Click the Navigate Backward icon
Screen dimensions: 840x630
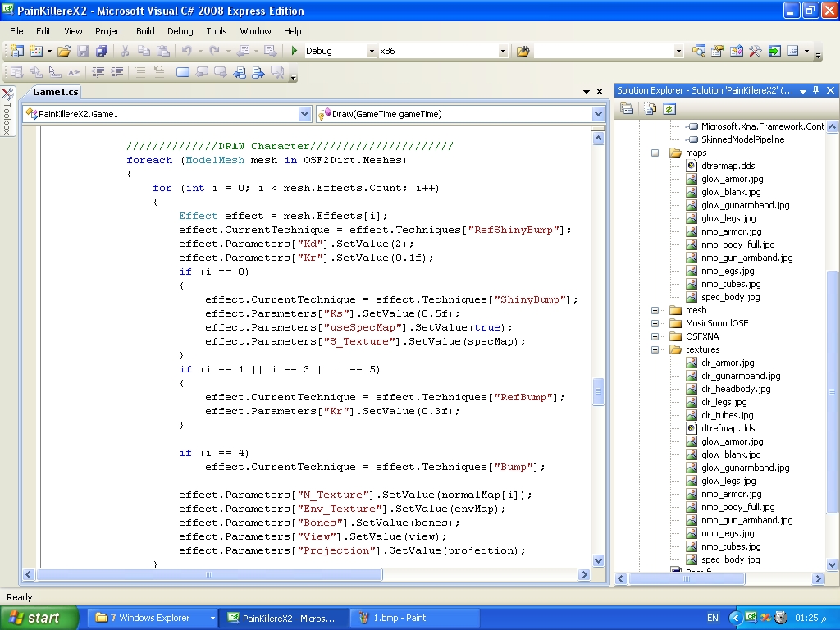[243, 51]
